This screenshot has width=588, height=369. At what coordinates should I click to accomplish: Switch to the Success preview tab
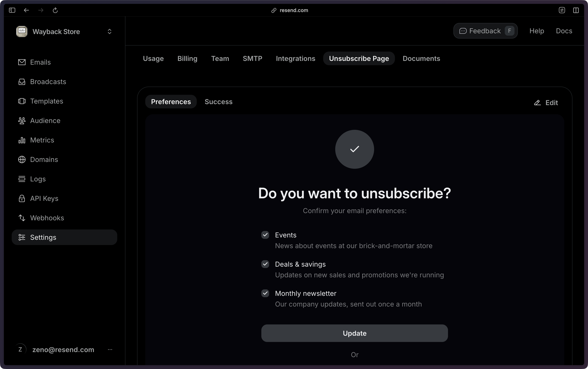pyautogui.click(x=218, y=102)
